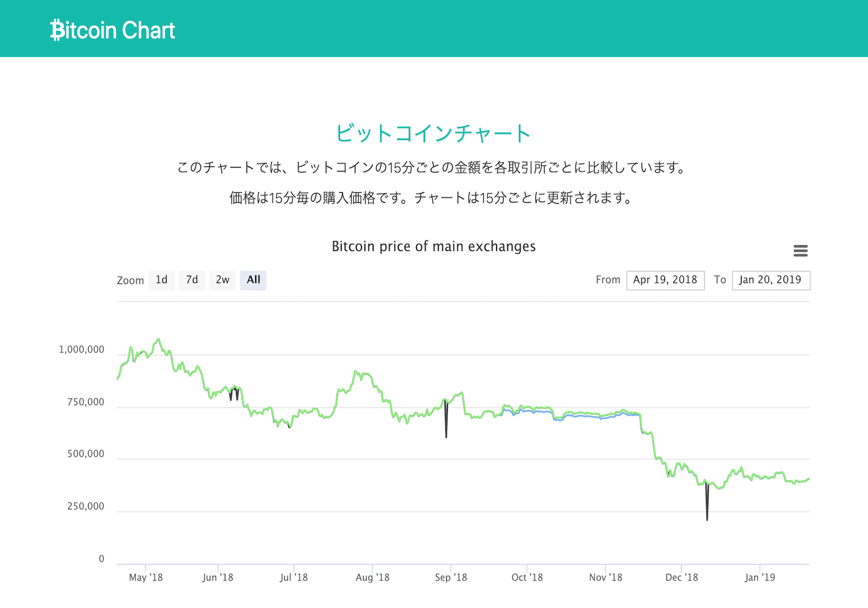868x608 pixels.
Task: Select the "1d" zoom preset
Action: [x=161, y=280]
